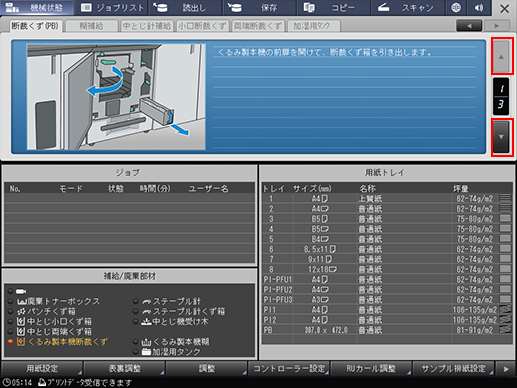Image resolution: width=517 pixels, height=388 pixels.
Task: Click the clock icon in status bar
Action: pyautogui.click(x=6, y=382)
